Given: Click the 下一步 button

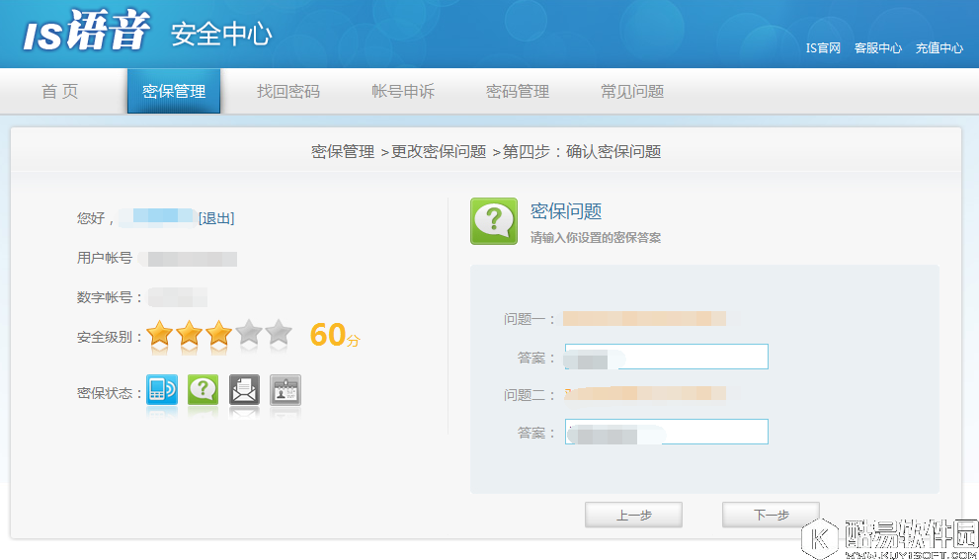Looking at the screenshot, I should pos(771,515).
